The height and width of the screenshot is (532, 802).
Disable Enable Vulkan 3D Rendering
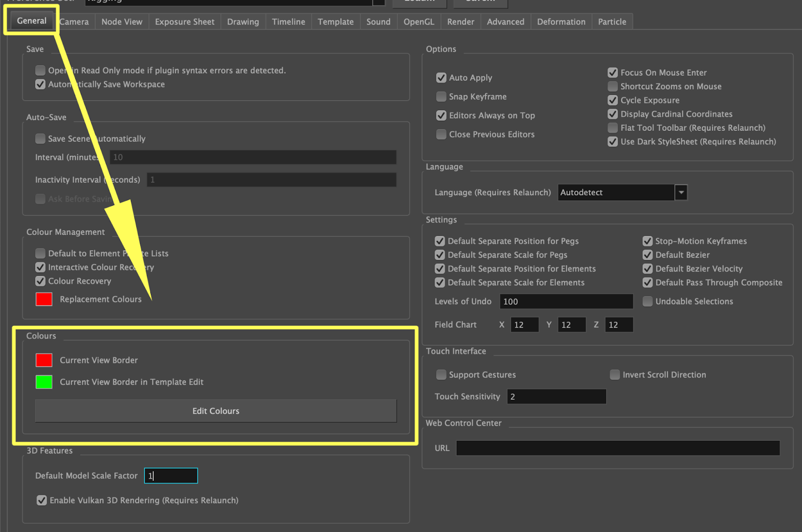42,500
